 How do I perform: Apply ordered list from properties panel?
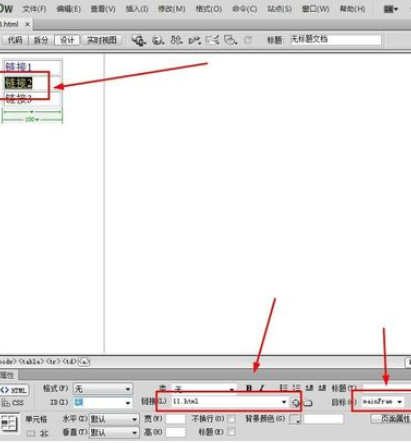coord(296,388)
